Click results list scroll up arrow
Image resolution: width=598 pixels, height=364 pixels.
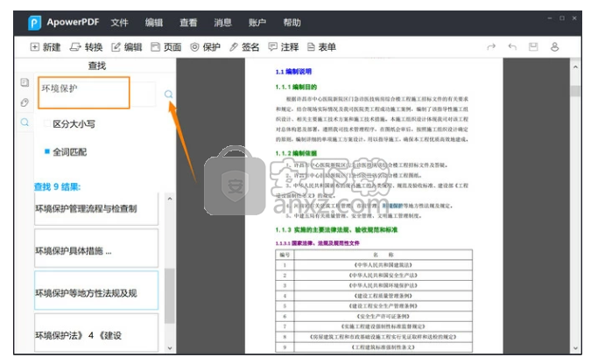pos(170,199)
